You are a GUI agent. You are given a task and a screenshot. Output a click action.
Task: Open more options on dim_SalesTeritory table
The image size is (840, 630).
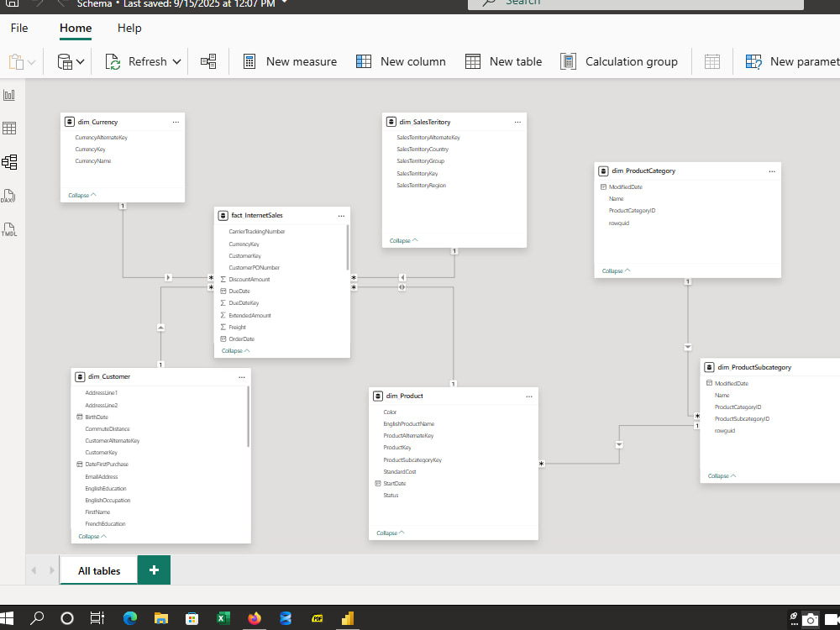pos(517,122)
